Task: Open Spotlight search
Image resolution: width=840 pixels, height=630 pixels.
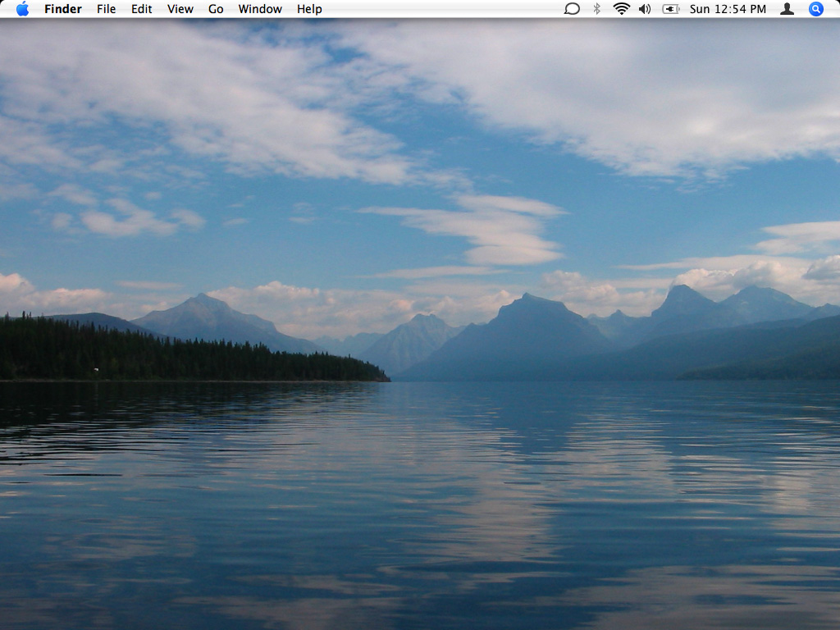Action: point(816,8)
